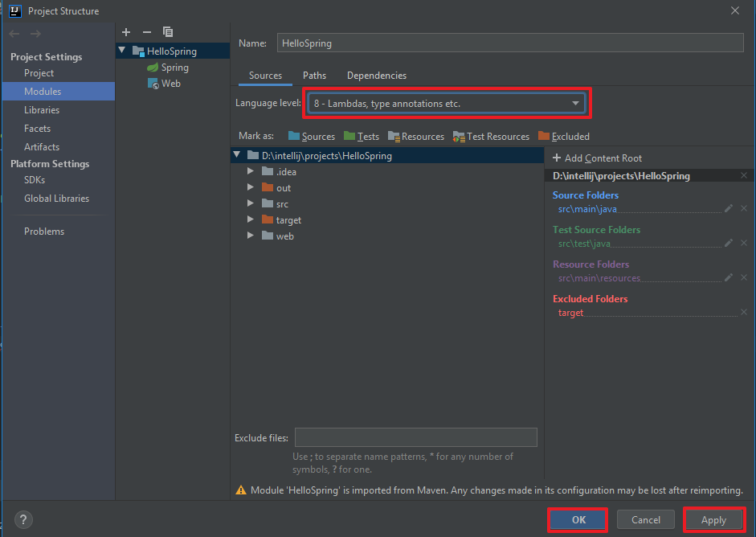Click the OK button
This screenshot has height=537, width=756.
pyautogui.click(x=578, y=519)
